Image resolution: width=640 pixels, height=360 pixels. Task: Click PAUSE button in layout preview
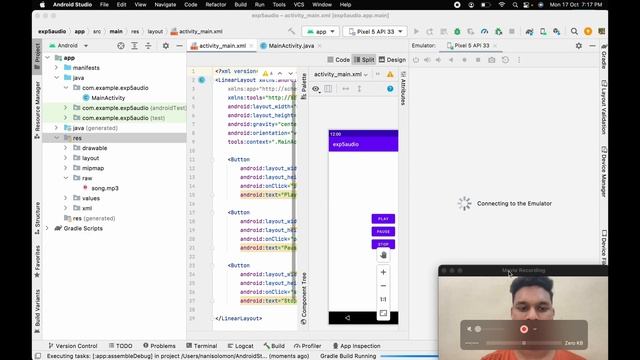click(383, 231)
